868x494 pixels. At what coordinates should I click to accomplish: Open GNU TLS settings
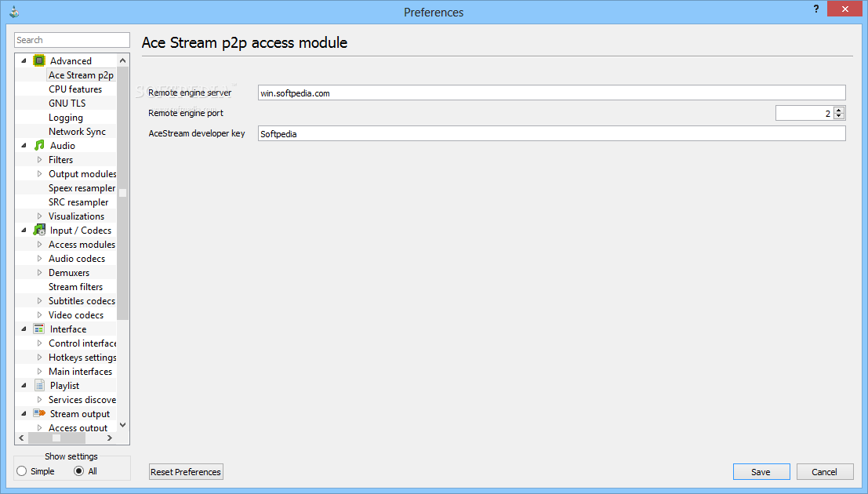click(67, 103)
